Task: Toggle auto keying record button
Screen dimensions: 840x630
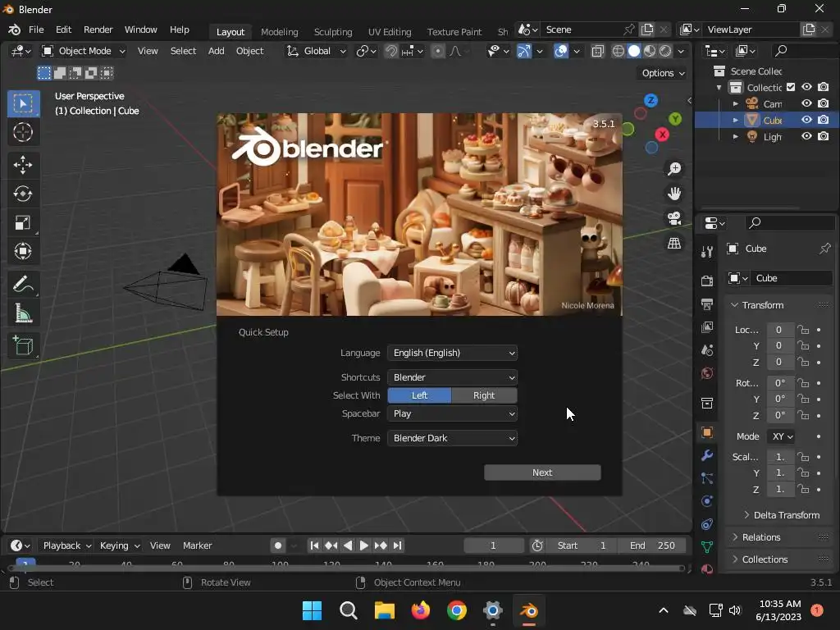Action: pos(277,546)
